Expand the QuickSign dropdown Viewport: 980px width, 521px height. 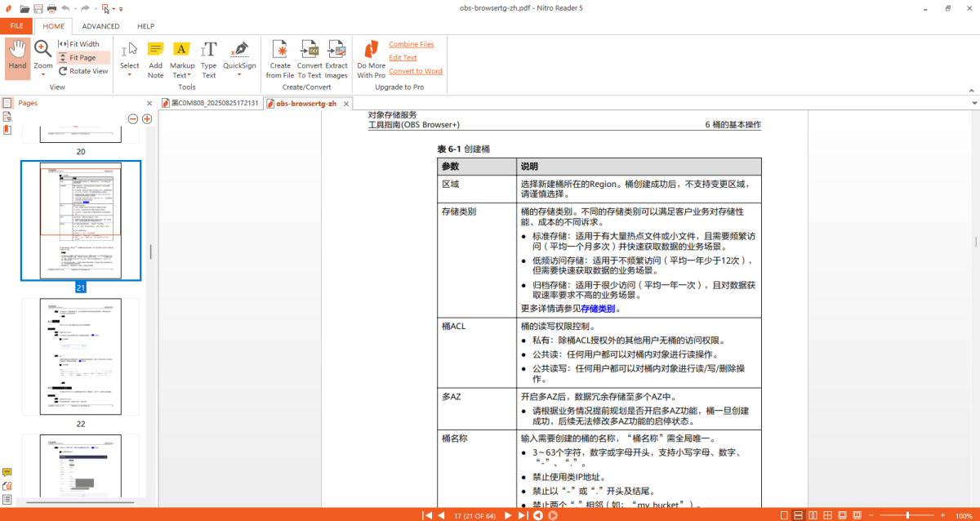[x=239, y=74]
